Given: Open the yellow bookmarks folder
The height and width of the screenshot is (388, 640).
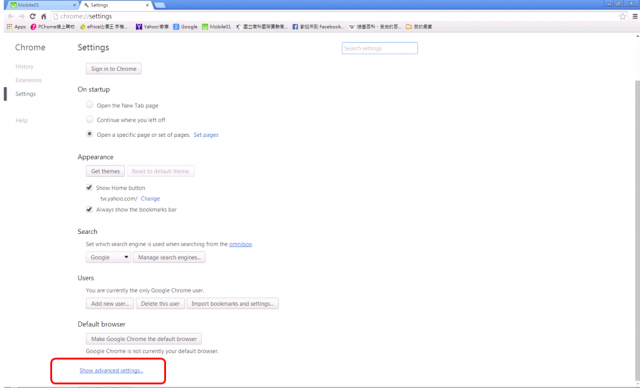Looking at the screenshot, I should pyautogui.click(x=419, y=27).
